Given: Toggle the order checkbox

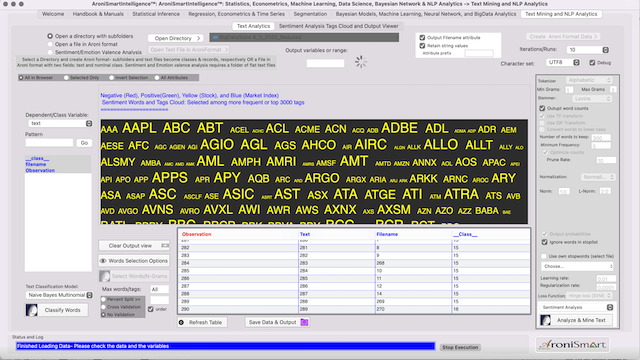Looking at the screenshot, I should click(151, 309).
